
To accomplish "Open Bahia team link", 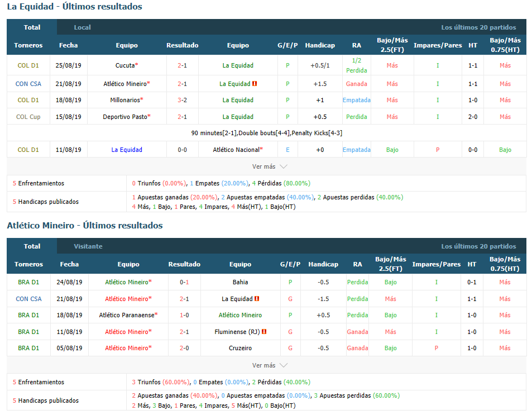I will click(x=240, y=282).
